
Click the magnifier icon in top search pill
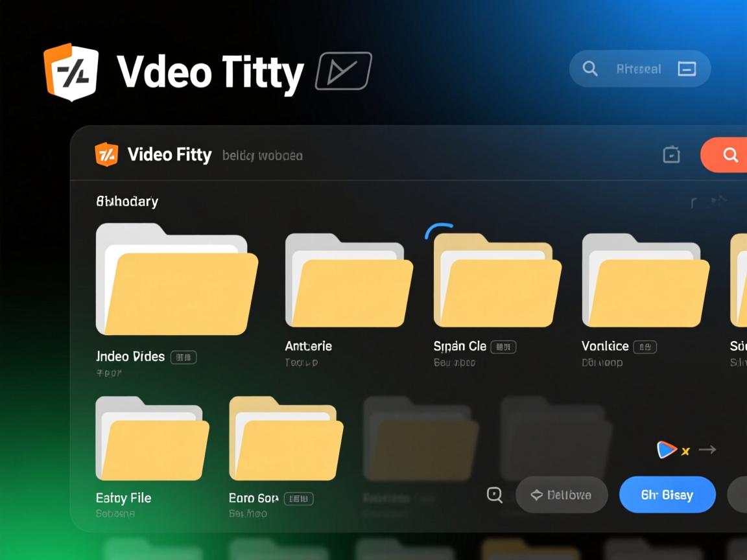pyautogui.click(x=590, y=69)
